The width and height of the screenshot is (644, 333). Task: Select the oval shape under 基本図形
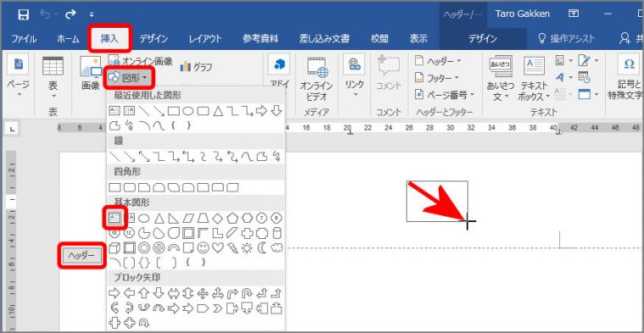pos(144,218)
